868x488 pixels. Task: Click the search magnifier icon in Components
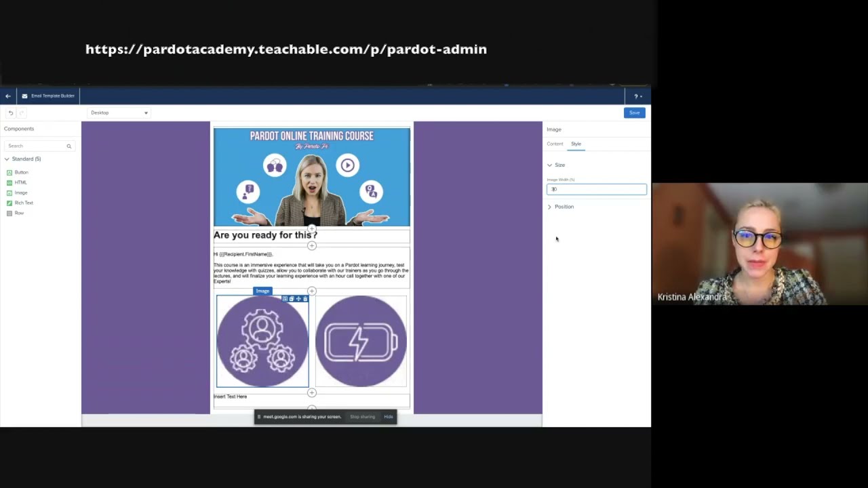pyautogui.click(x=68, y=146)
